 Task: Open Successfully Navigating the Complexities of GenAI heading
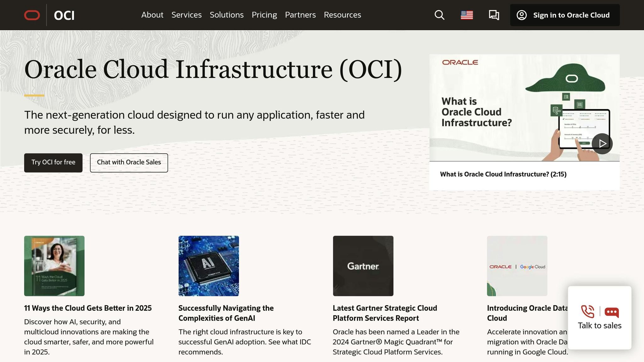tap(226, 313)
